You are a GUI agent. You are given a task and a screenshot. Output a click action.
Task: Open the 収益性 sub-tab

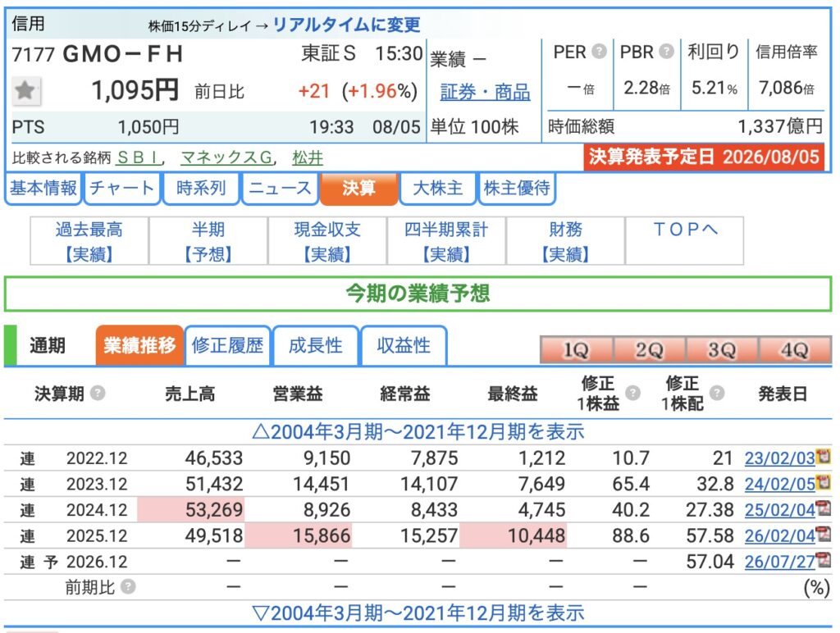[x=404, y=345]
